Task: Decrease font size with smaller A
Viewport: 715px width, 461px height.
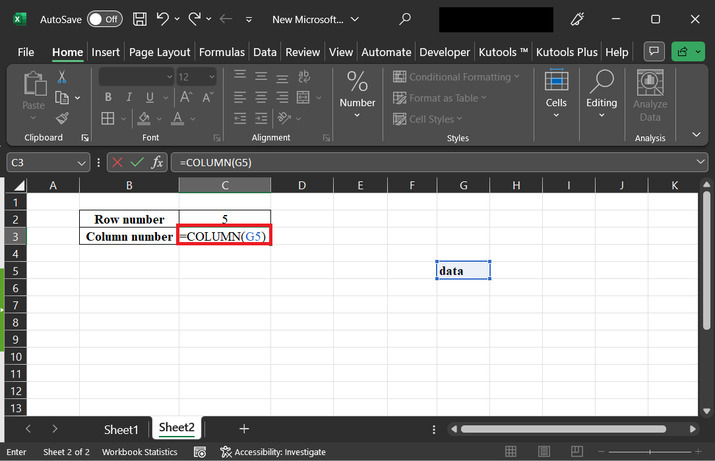Action: (207, 97)
